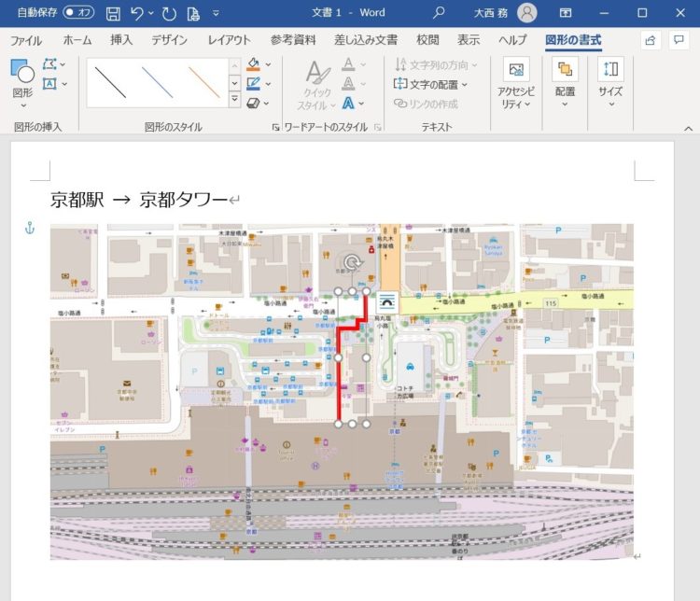Open the アクセシビリティ button
The height and width of the screenshot is (601, 700).
(516, 82)
